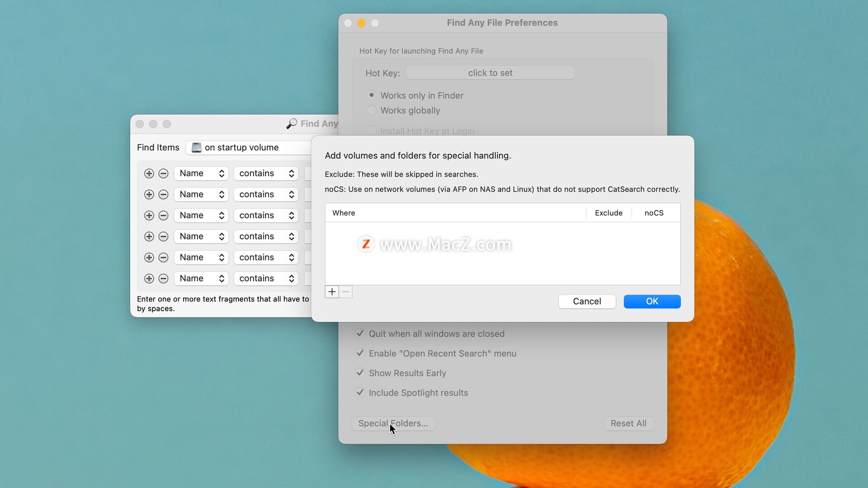Remove the sixth Name criteria row

coord(164,278)
